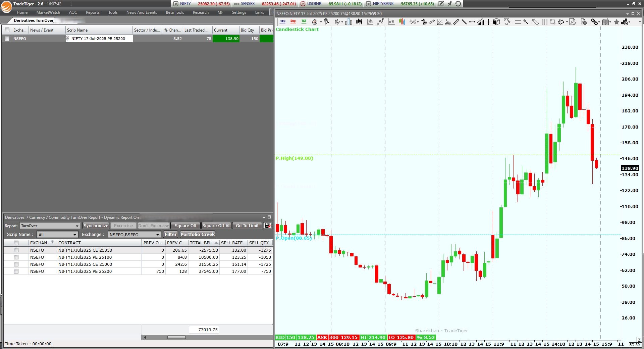Click the Synchronize button
644x349 pixels.
pyautogui.click(x=96, y=226)
